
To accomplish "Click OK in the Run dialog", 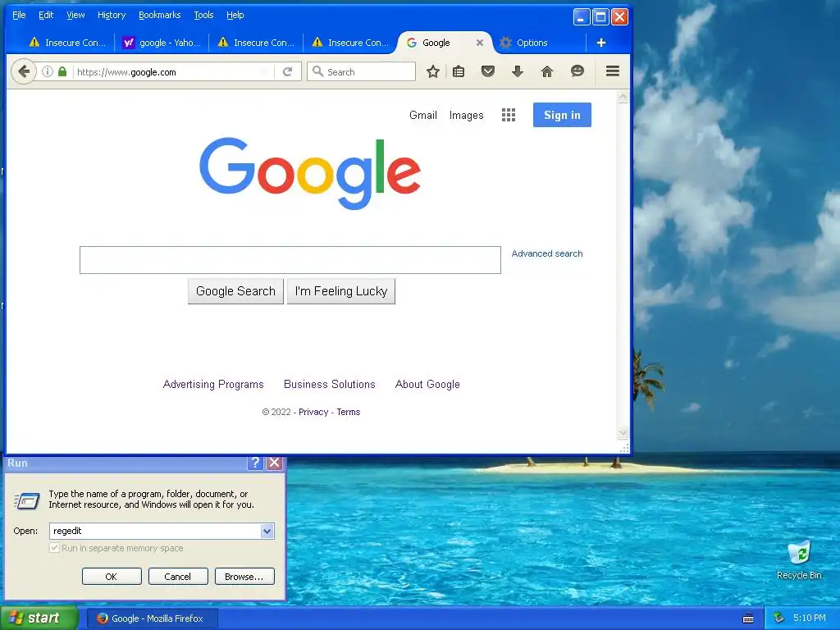I will point(112,577).
